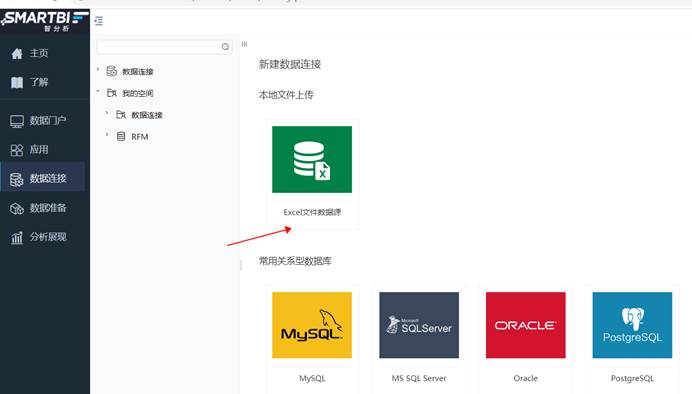Click the 我的空间 folder icon

click(112, 93)
